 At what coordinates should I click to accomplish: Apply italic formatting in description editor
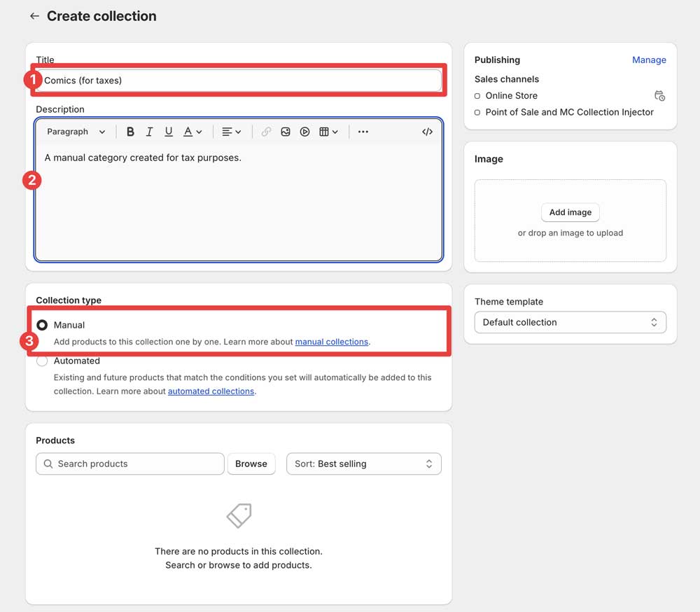[x=149, y=132]
